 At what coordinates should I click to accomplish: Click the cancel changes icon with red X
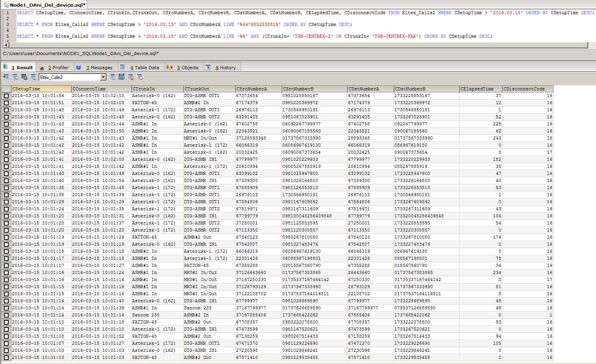[140, 77]
